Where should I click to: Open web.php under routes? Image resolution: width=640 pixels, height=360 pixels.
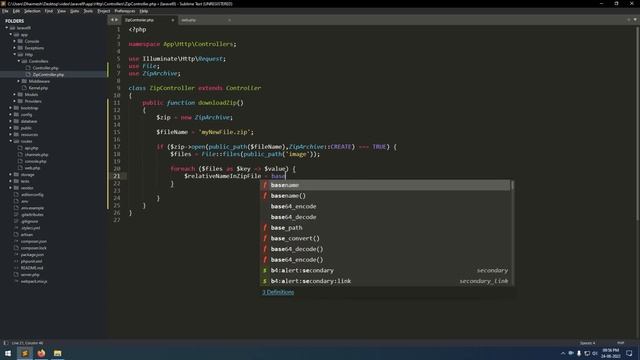(x=32, y=168)
